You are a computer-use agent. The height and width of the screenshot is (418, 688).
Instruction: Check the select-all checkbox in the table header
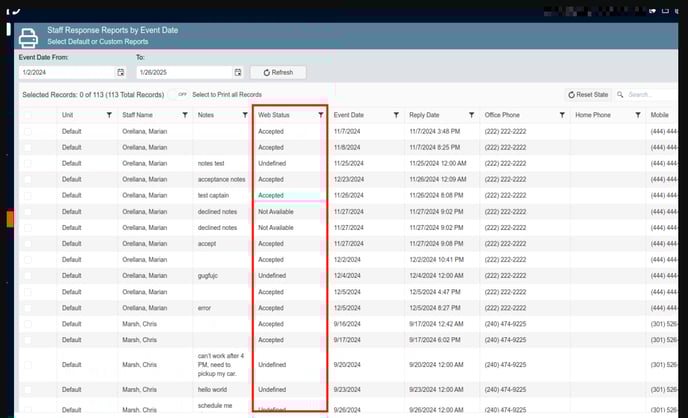28,115
